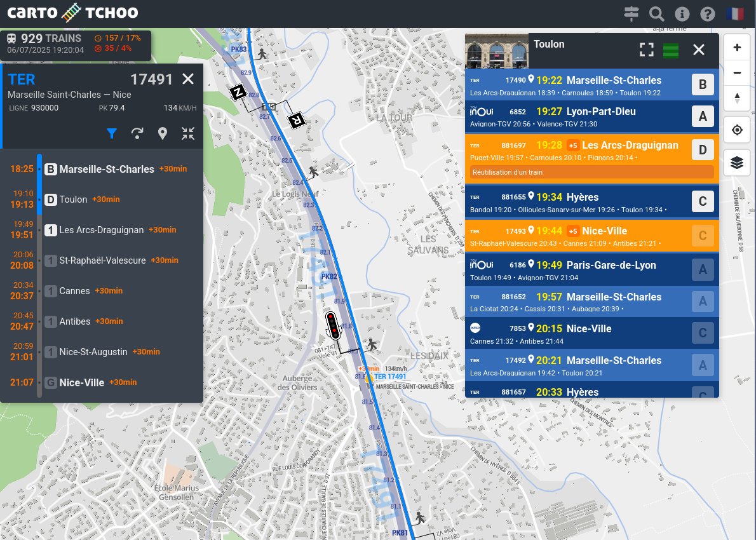Screen dimensions: 756x540
Task: Click the Réutilisation d'un train notice
Action: [x=591, y=172]
